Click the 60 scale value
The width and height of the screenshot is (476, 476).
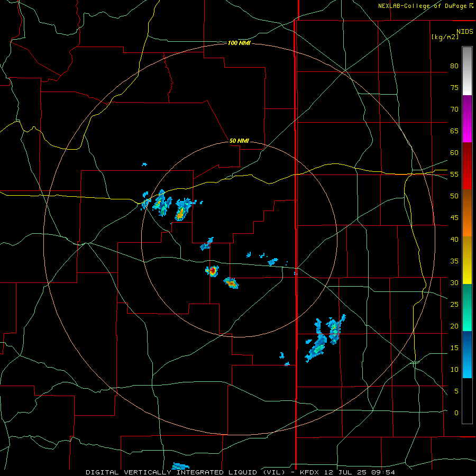(454, 153)
